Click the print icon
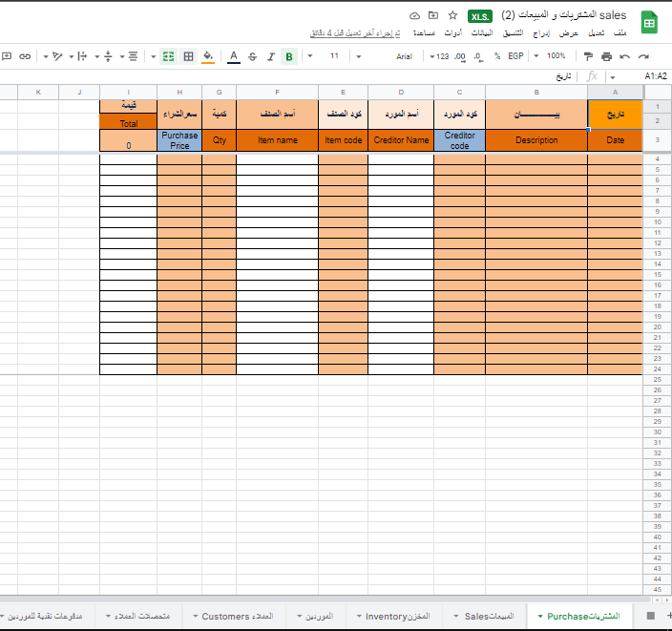 (606, 56)
